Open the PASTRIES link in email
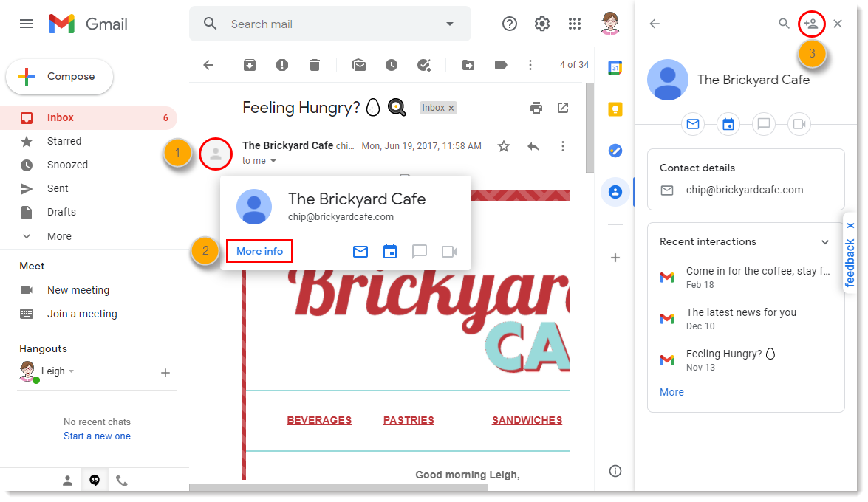Screen dimensions: 868x502 409,420
